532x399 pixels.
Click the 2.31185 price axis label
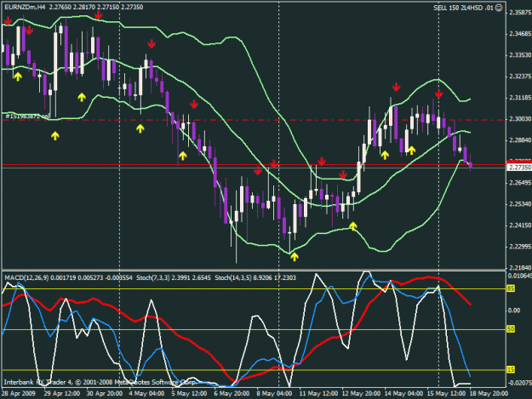[x=520, y=98]
